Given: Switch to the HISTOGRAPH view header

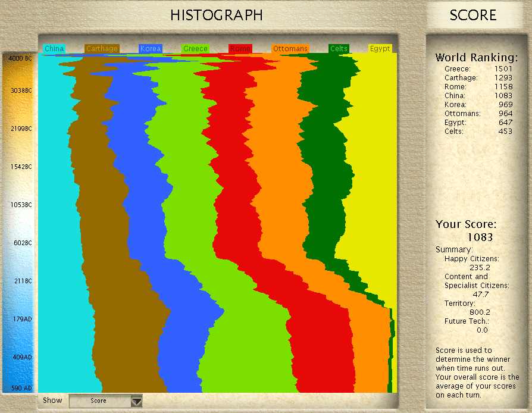Looking at the screenshot, I should pos(217,15).
